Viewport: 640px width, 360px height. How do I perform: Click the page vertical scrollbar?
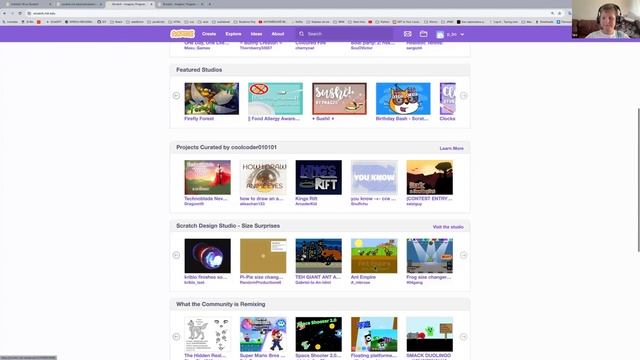638,180
